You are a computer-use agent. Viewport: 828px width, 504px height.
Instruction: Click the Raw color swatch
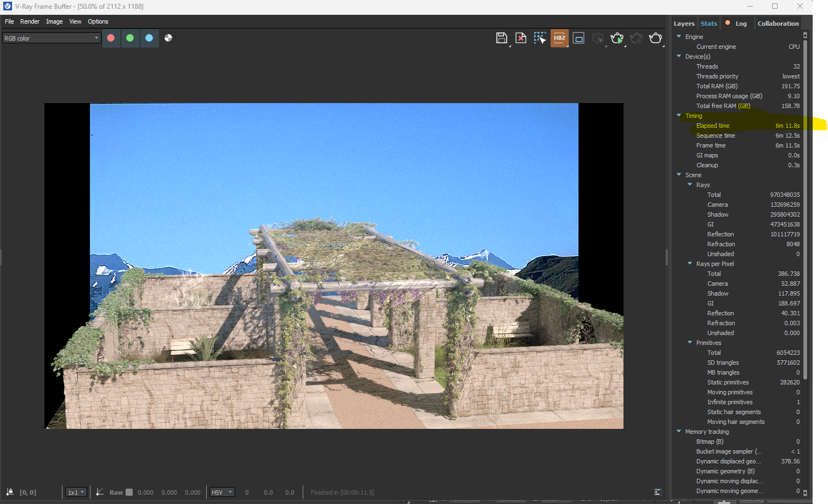click(x=129, y=492)
